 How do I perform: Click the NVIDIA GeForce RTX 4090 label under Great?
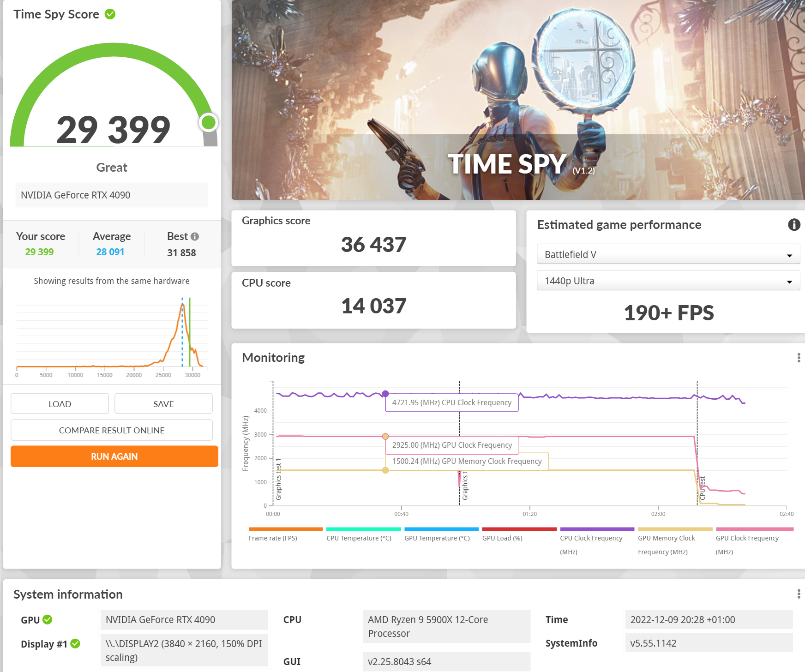tap(111, 195)
